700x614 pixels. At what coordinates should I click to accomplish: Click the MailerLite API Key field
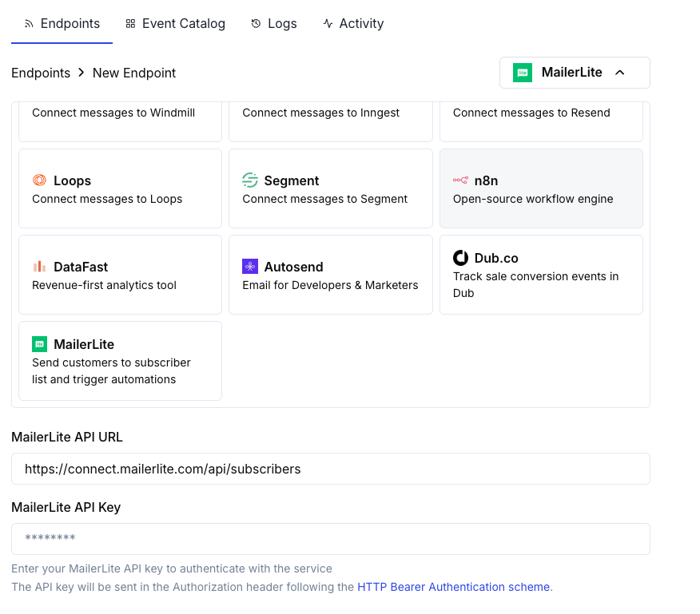pyautogui.click(x=330, y=539)
